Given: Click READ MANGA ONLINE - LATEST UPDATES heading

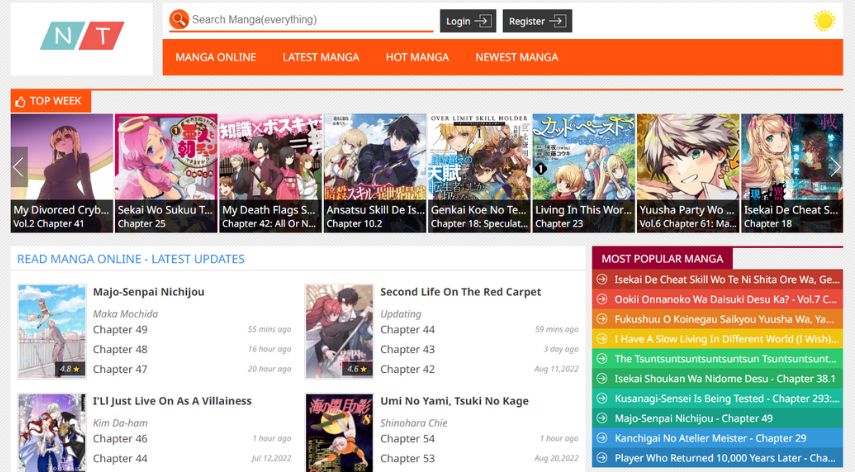Looking at the screenshot, I should click(131, 259).
